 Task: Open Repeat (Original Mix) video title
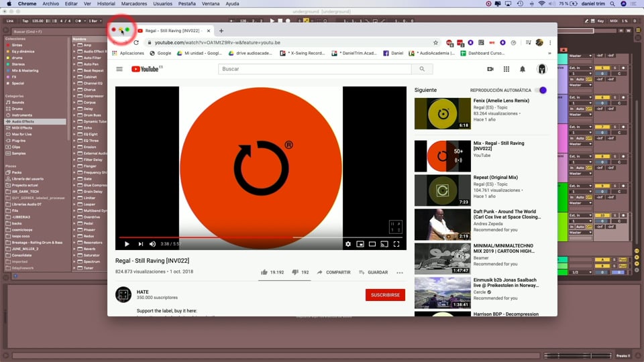click(x=495, y=177)
